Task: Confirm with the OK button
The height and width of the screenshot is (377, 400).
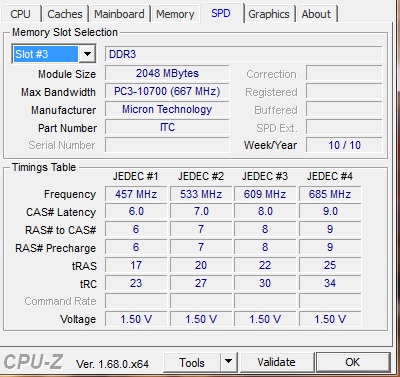Action: click(x=353, y=362)
